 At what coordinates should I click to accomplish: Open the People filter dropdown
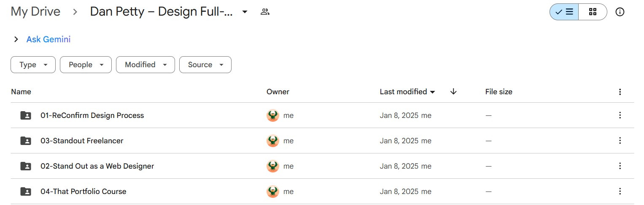coord(86,65)
